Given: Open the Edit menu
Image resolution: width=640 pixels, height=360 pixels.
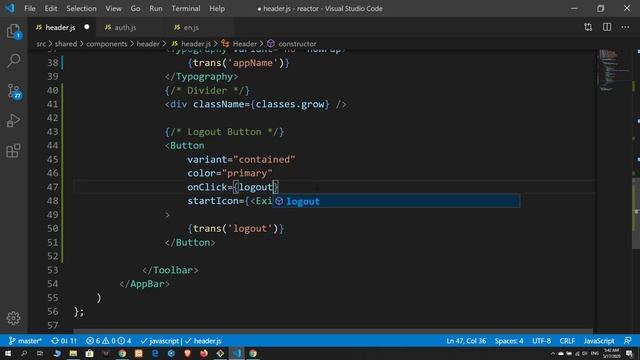Looking at the screenshot, I should 51,8.
